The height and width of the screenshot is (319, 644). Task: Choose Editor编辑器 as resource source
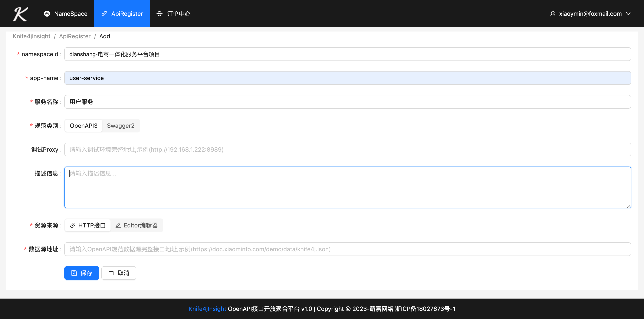point(137,226)
